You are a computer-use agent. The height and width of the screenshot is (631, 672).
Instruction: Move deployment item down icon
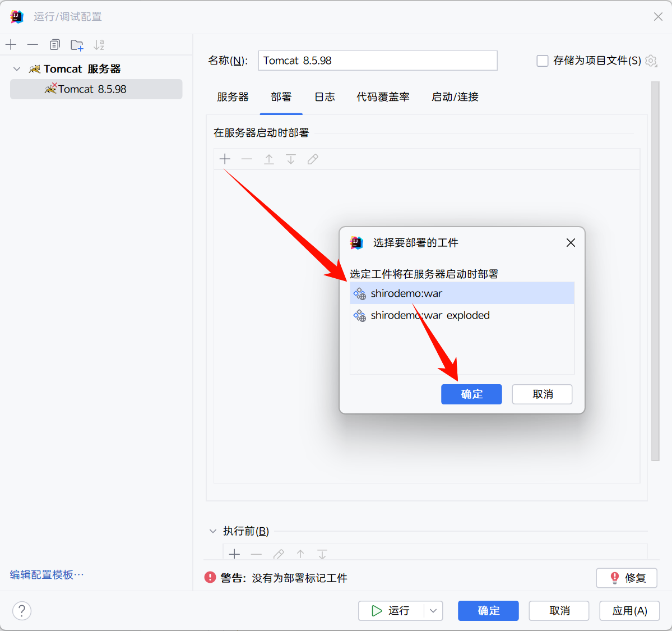[290, 159]
